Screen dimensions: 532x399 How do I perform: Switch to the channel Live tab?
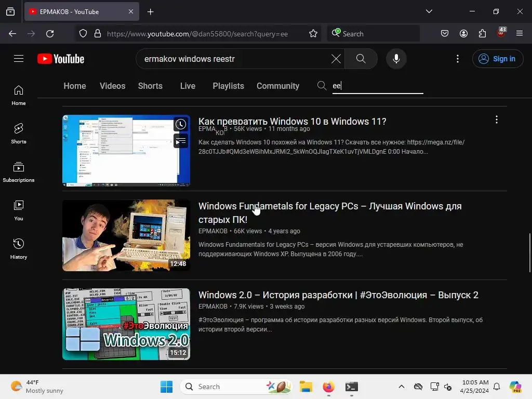[188, 86]
